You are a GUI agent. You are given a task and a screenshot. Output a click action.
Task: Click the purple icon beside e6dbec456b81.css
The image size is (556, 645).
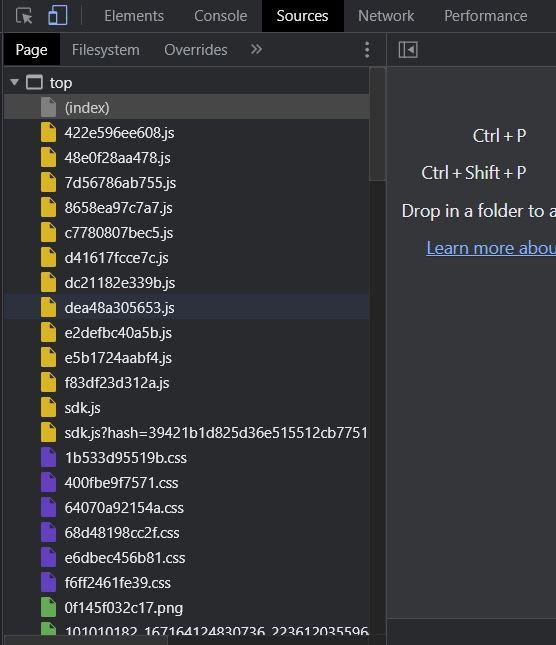tap(48, 557)
